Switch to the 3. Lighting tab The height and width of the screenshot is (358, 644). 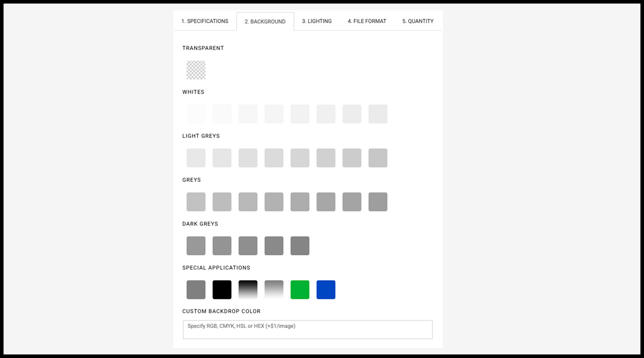coord(317,21)
